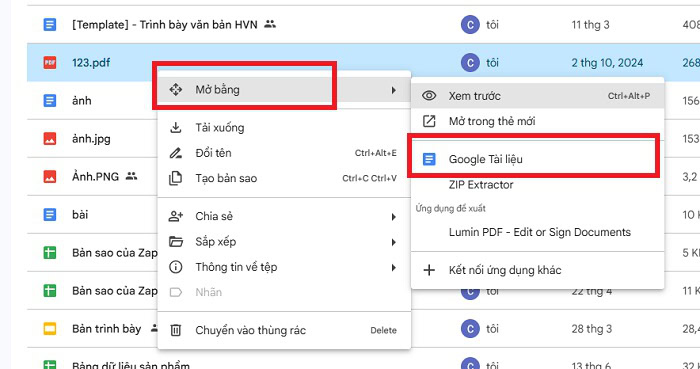Click the move-arrows icon beside 'Mở bằng'
Image resolution: width=700 pixels, height=369 pixels.
click(175, 90)
